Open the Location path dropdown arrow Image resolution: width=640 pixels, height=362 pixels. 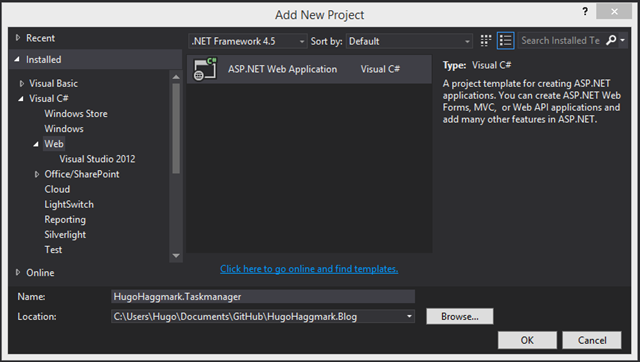pyautogui.click(x=409, y=316)
